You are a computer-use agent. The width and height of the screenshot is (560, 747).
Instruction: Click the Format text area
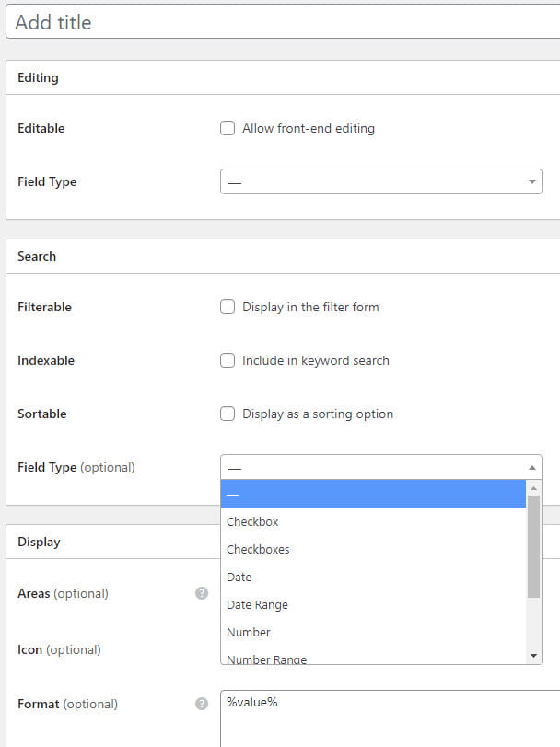point(389,718)
